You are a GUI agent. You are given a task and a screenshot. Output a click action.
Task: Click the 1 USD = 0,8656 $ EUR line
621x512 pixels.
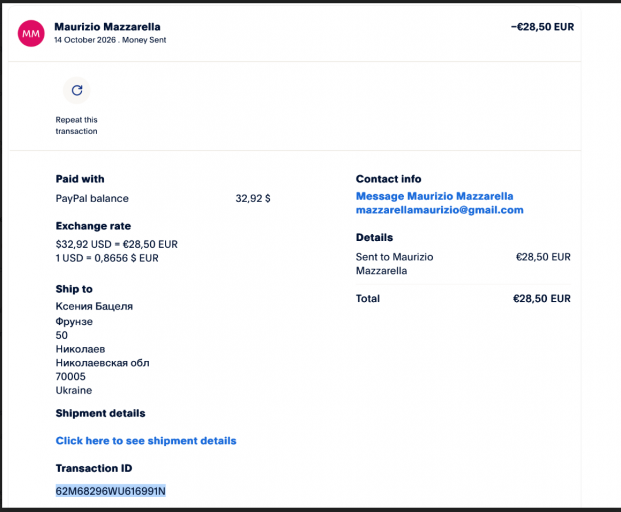click(x=107, y=258)
